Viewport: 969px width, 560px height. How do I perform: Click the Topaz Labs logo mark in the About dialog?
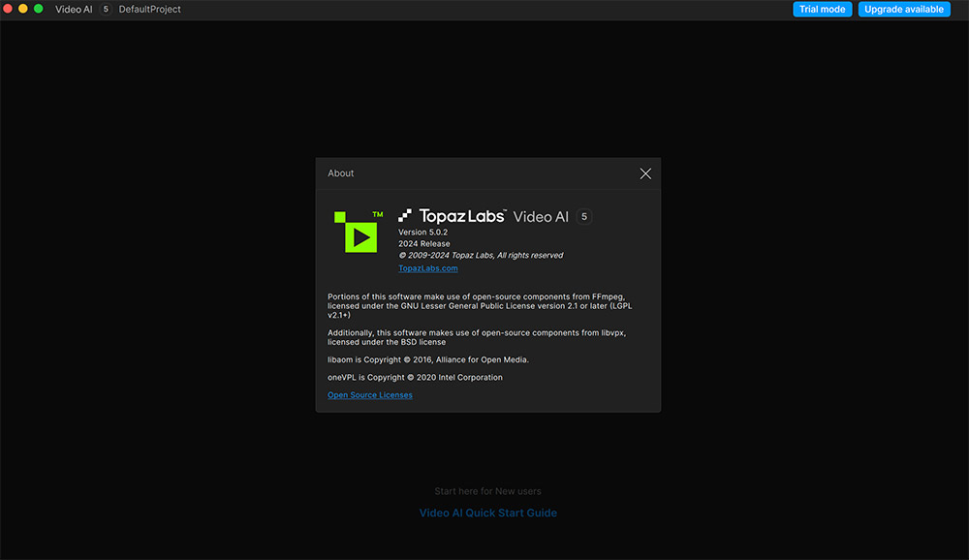coord(405,215)
